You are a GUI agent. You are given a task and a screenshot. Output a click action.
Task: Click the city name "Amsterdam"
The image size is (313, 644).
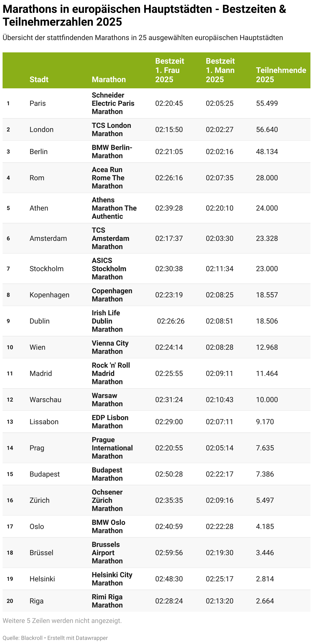pos(48,238)
